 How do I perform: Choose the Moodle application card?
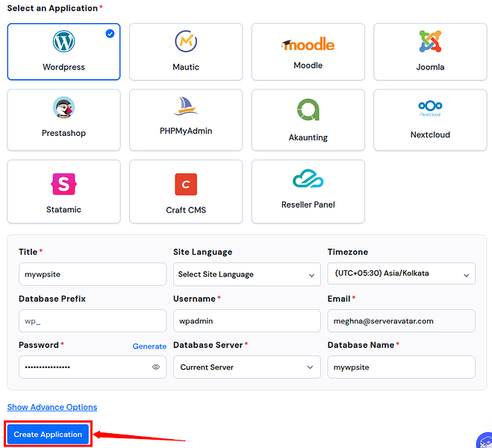coord(308,51)
